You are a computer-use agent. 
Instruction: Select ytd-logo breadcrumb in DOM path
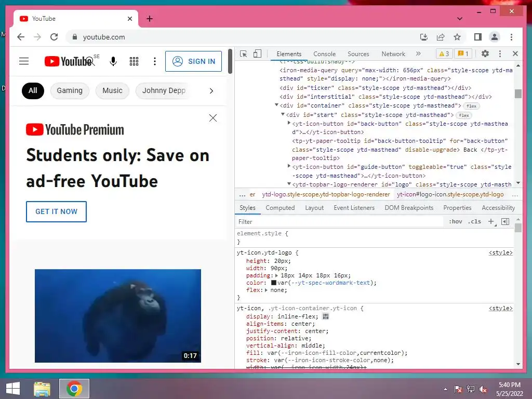[x=326, y=194]
